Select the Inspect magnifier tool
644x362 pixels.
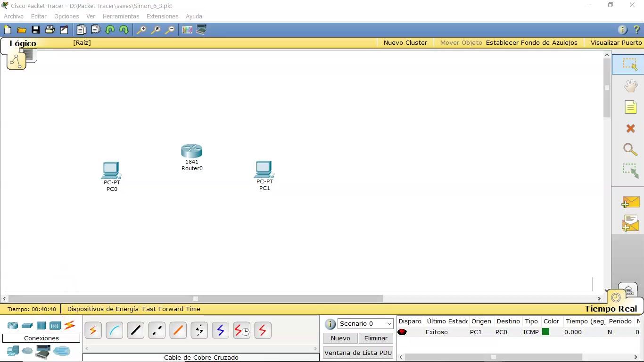click(x=630, y=149)
